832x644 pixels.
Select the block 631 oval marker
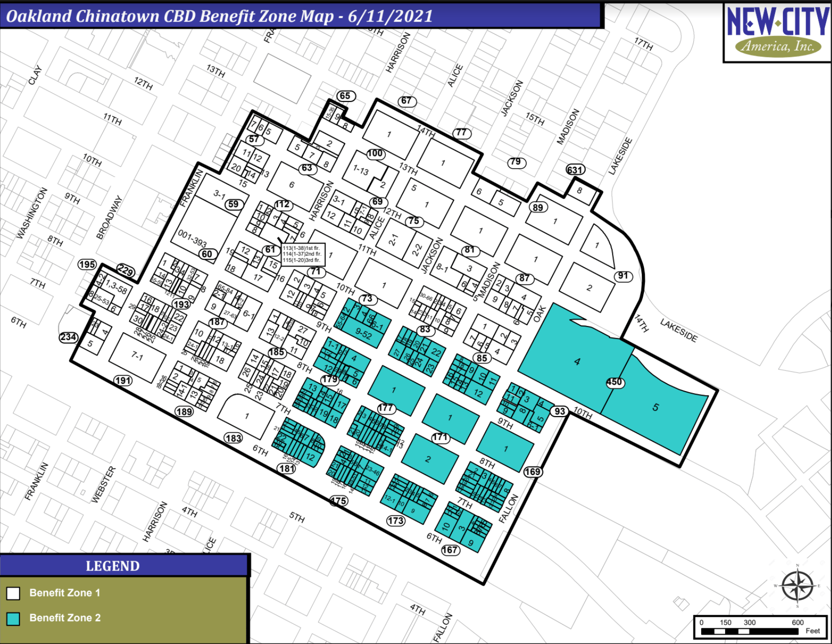pos(575,170)
